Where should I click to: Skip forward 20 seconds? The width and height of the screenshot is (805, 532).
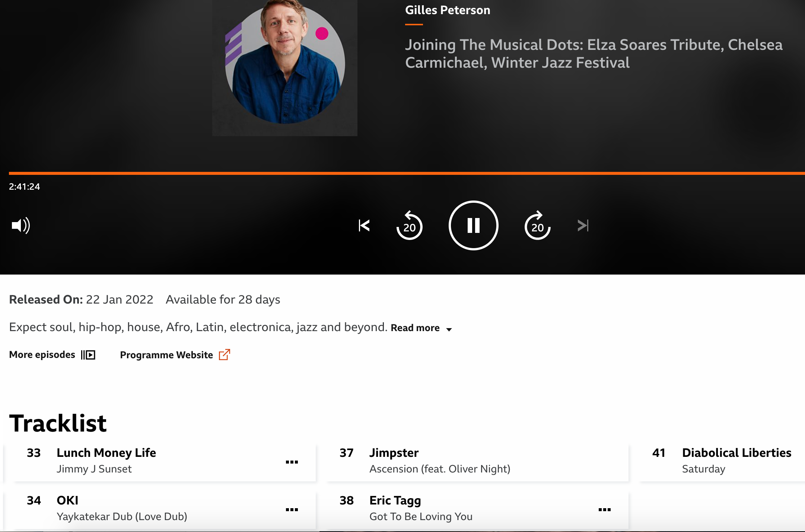click(537, 226)
